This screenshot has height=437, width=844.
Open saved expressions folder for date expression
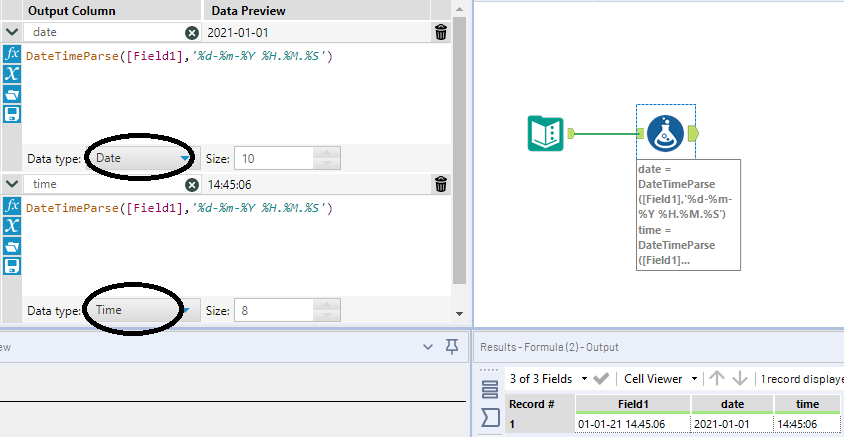click(x=12, y=94)
